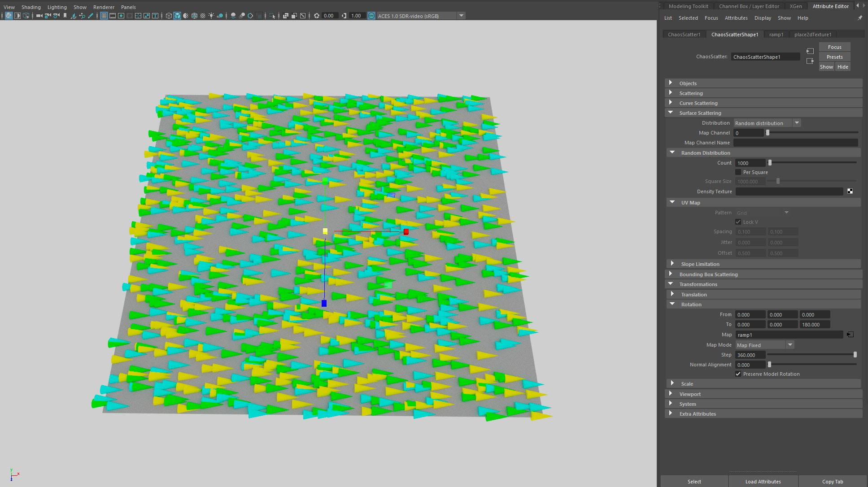Switch viewport to Wireframe display
Image resolution: width=868 pixels, height=487 pixels.
pos(169,16)
